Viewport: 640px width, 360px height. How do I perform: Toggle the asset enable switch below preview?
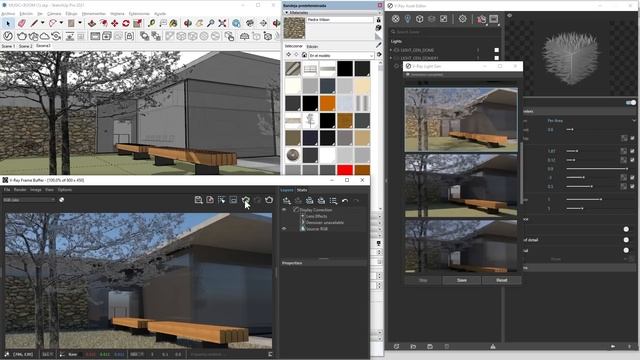[631, 102]
